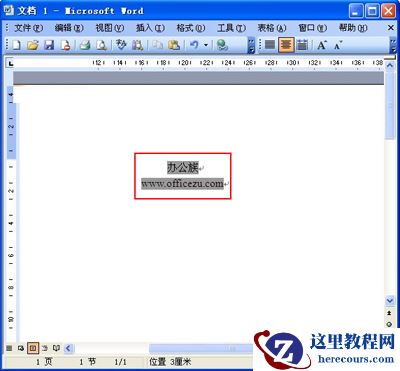Click status bar page count 1/1
This screenshot has width=400, height=371.
pos(120,362)
